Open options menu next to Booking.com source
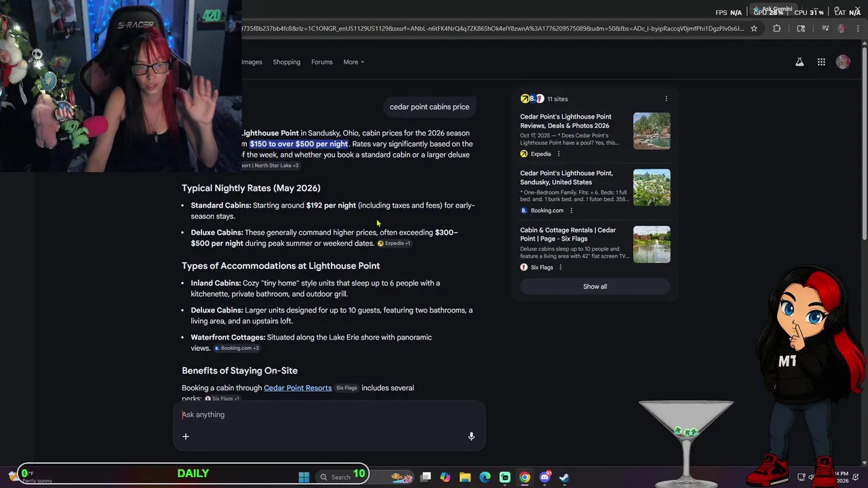 [x=571, y=211]
